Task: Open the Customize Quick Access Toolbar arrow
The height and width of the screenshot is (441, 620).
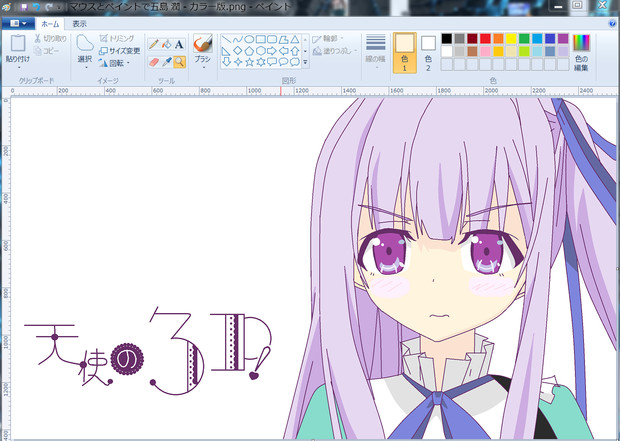Action: coord(60,7)
